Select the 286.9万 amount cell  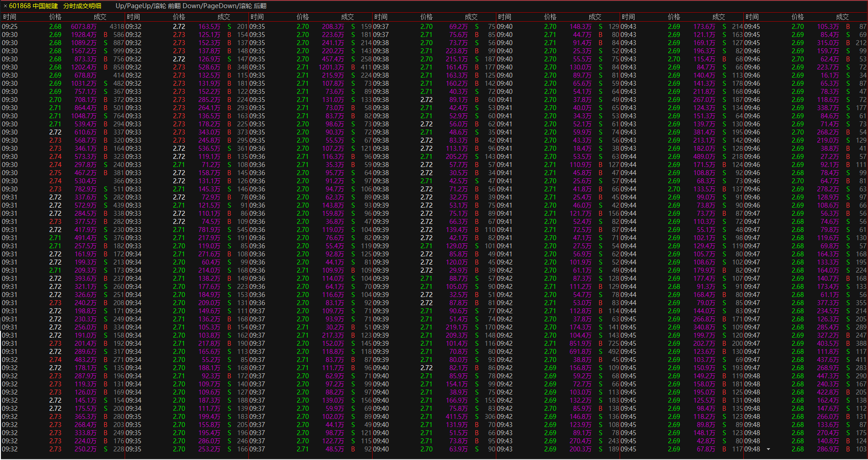point(828,449)
